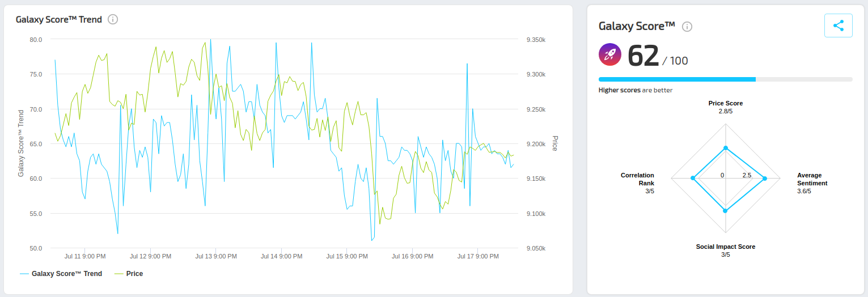Click the Higher scores are better note
The image size is (868, 297).
point(636,90)
